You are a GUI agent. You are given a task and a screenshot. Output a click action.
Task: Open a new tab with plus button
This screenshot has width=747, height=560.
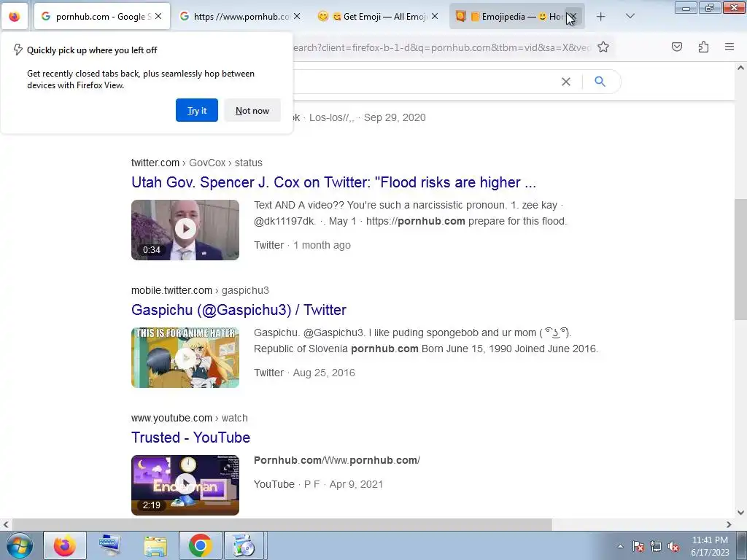(601, 16)
